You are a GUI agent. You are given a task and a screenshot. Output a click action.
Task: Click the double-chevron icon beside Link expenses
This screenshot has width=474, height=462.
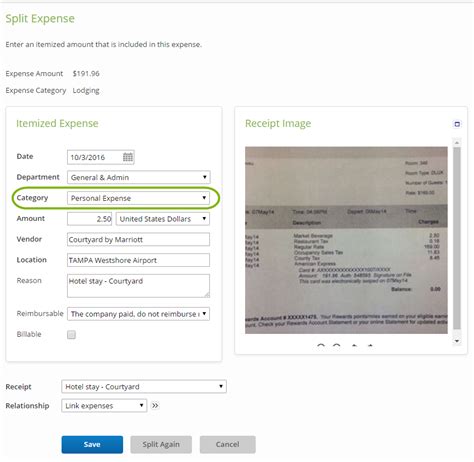tap(155, 405)
